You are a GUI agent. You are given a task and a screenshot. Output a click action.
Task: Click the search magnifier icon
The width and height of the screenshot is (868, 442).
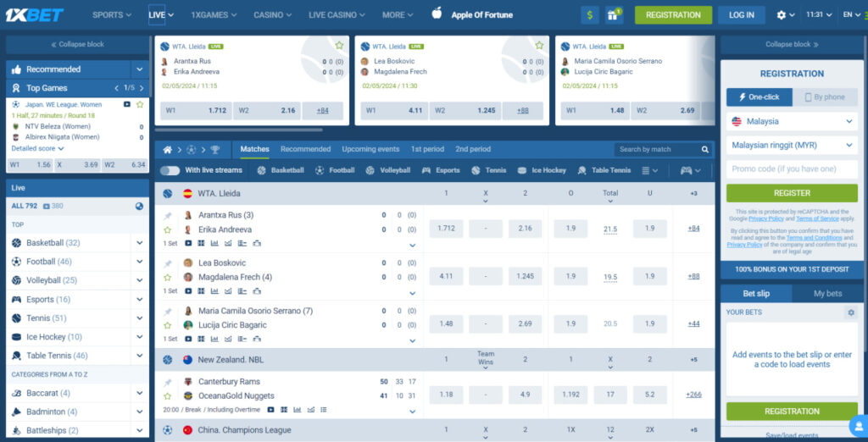pos(704,149)
